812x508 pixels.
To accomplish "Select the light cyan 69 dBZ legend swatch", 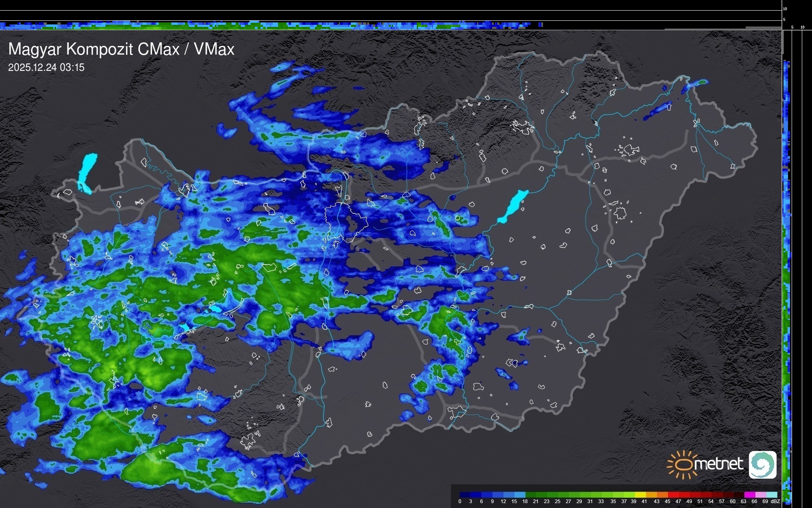I will coord(772,495).
